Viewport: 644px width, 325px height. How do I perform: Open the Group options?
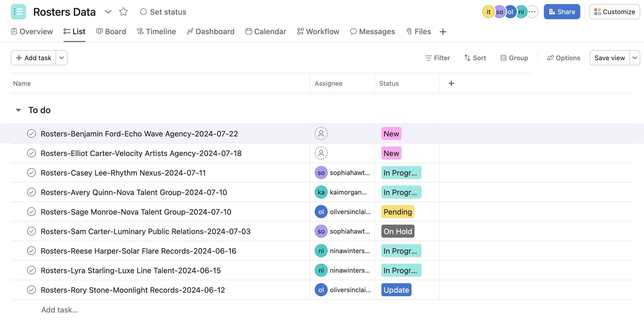(514, 58)
